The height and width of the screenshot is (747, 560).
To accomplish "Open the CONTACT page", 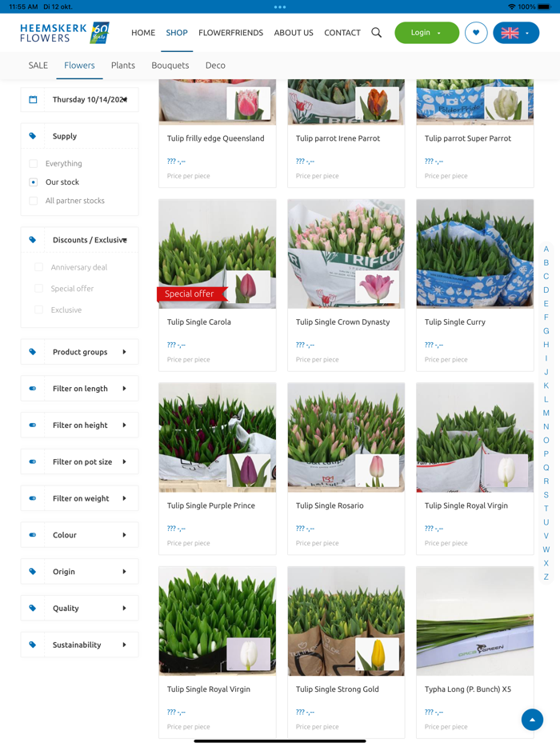I will click(x=342, y=33).
